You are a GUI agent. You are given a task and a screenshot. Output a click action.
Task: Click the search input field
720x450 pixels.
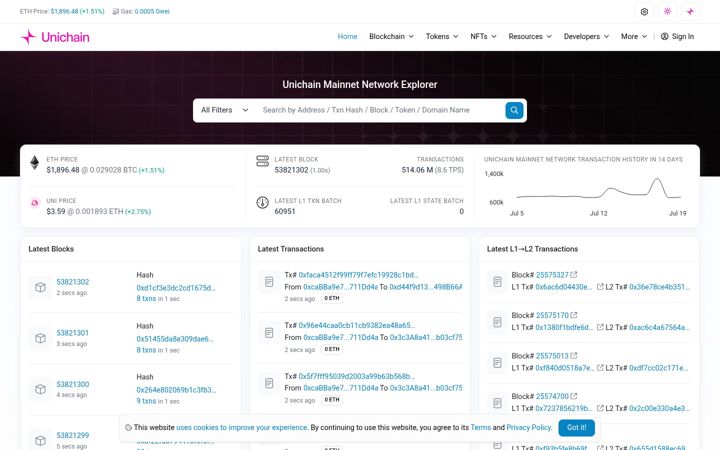(x=381, y=110)
